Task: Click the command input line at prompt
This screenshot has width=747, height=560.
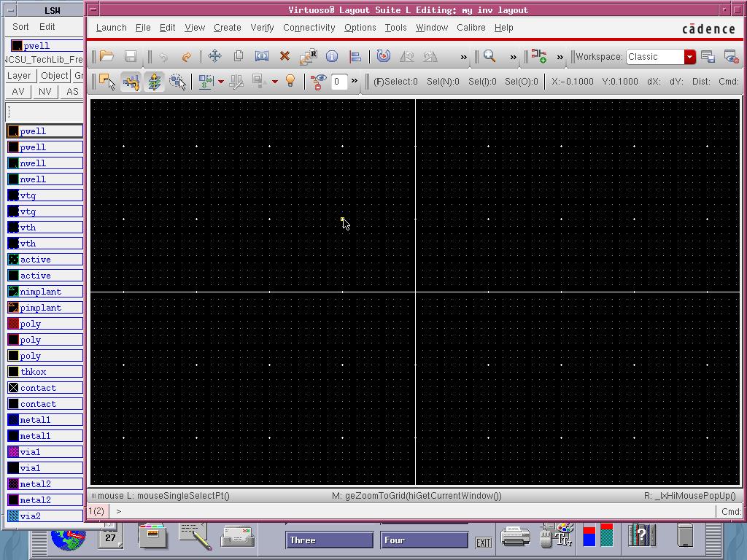Action: (x=413, y=511)
